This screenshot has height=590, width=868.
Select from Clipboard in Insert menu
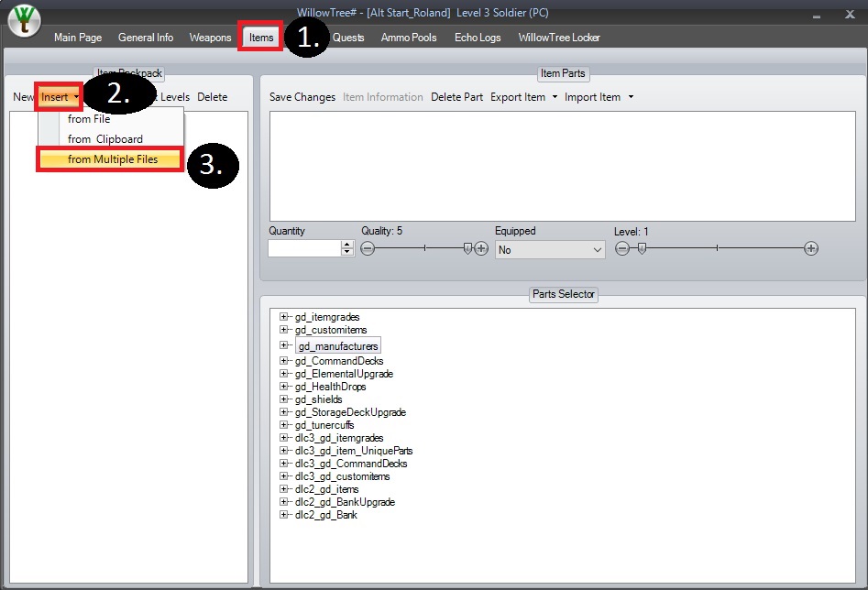click(104, 139)
